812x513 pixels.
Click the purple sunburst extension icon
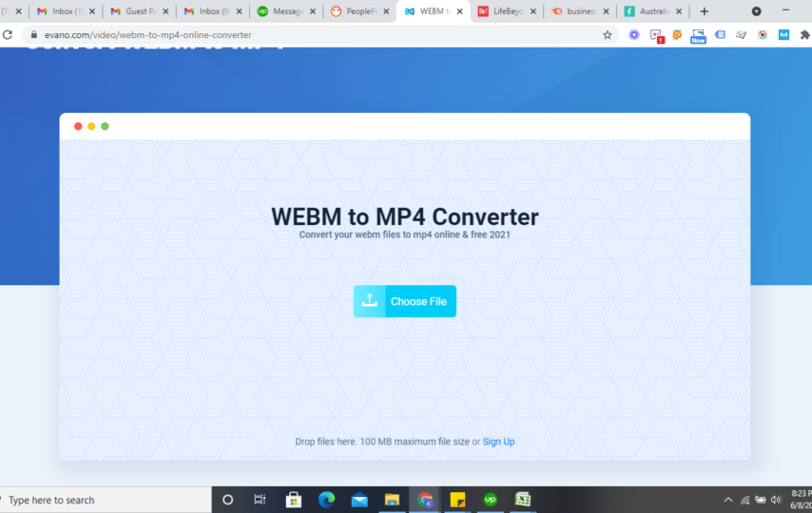pos(634,35)
